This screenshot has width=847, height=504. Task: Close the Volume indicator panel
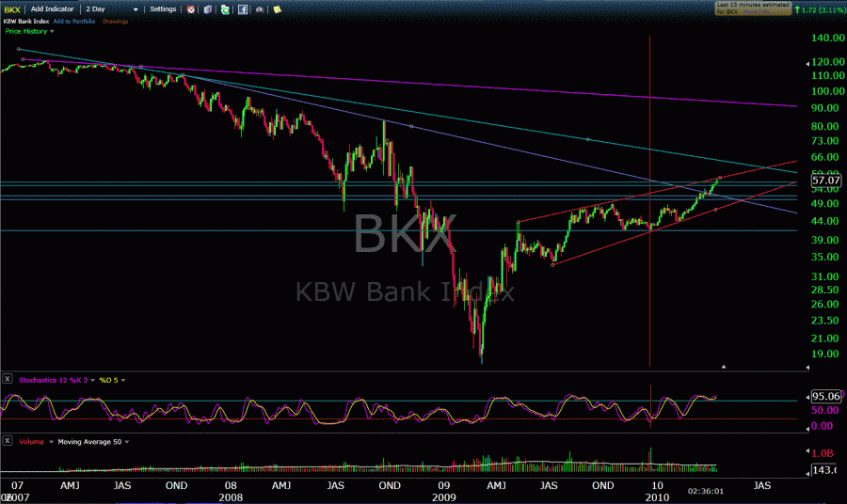pos(7,441)
